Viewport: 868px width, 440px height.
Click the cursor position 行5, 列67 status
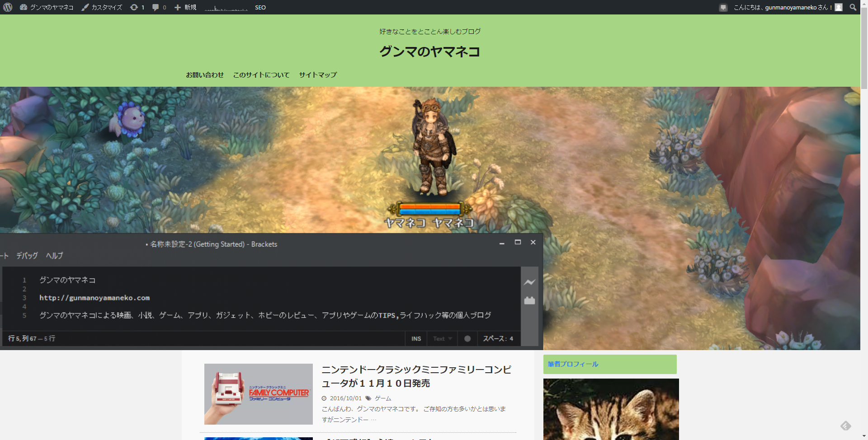coord(32,338)
